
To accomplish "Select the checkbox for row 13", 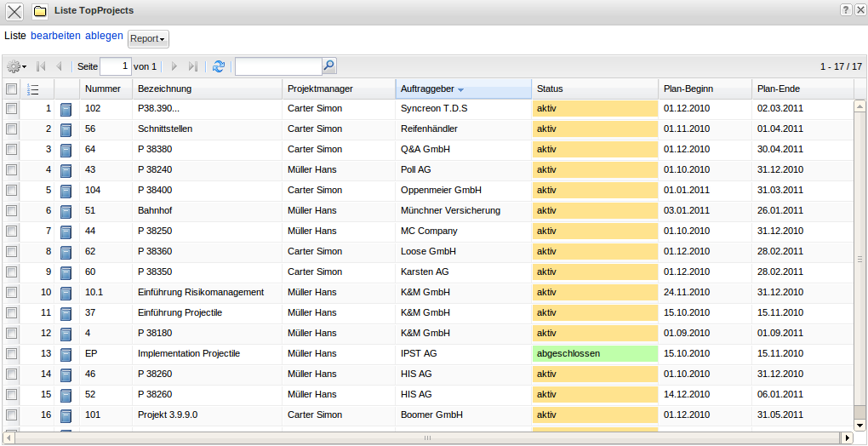I will pyautogui.click(x=12, y=354).
